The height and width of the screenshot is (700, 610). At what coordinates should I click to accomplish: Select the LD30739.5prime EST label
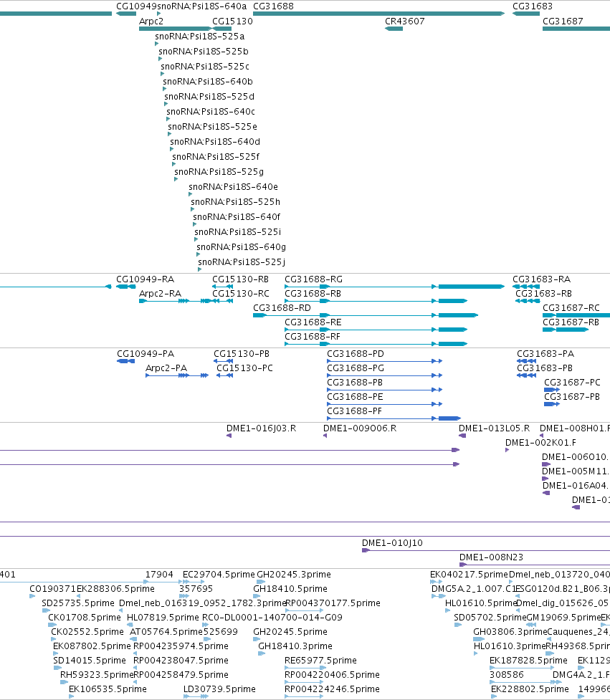click(x=220, y=689)
